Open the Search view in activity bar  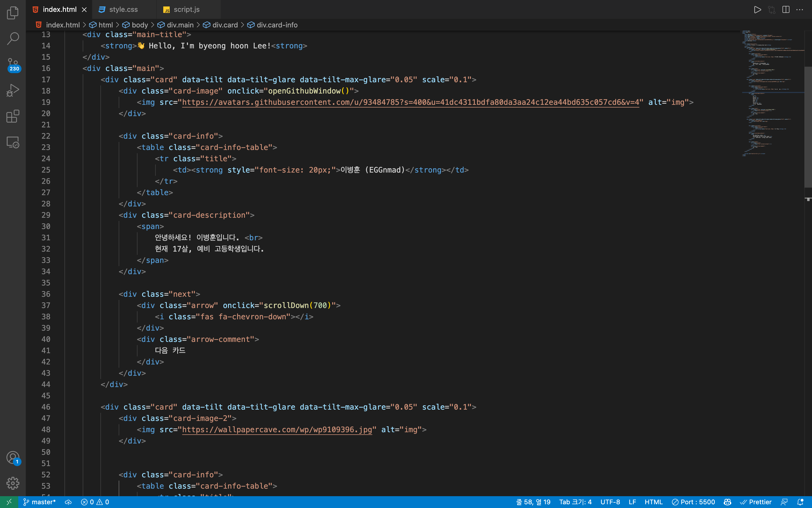(x=13, y=38)
